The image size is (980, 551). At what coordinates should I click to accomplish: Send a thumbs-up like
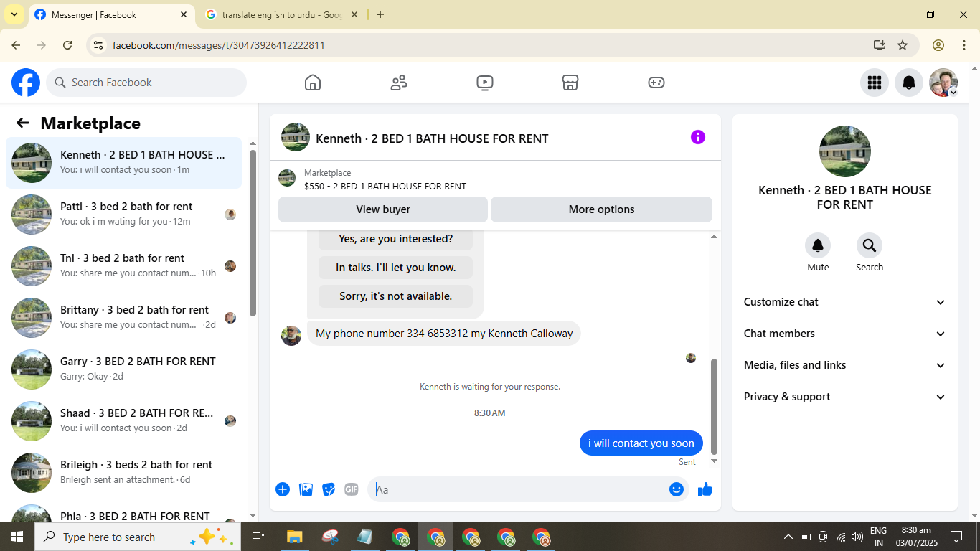tap(705, 489)
